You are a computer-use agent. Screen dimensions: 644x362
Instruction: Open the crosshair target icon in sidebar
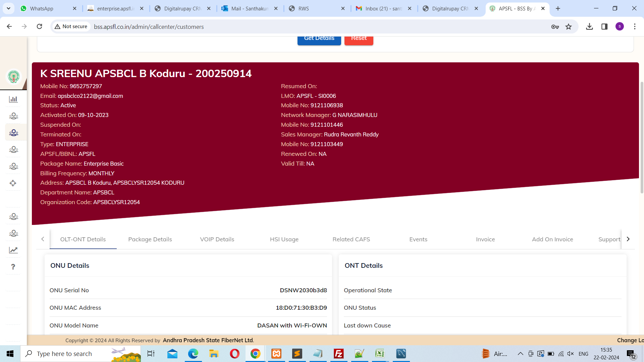[13, 183]
